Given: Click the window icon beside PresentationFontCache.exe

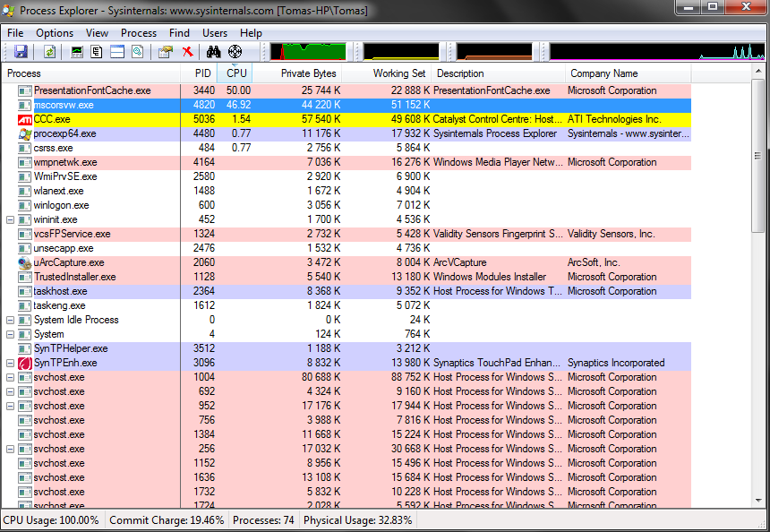Looking at the screenshot, I should (24, 90).
